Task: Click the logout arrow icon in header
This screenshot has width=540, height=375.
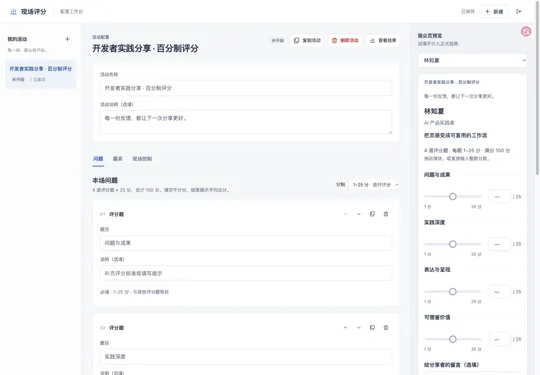Action: pyautogui.click(x=519, y=12)
